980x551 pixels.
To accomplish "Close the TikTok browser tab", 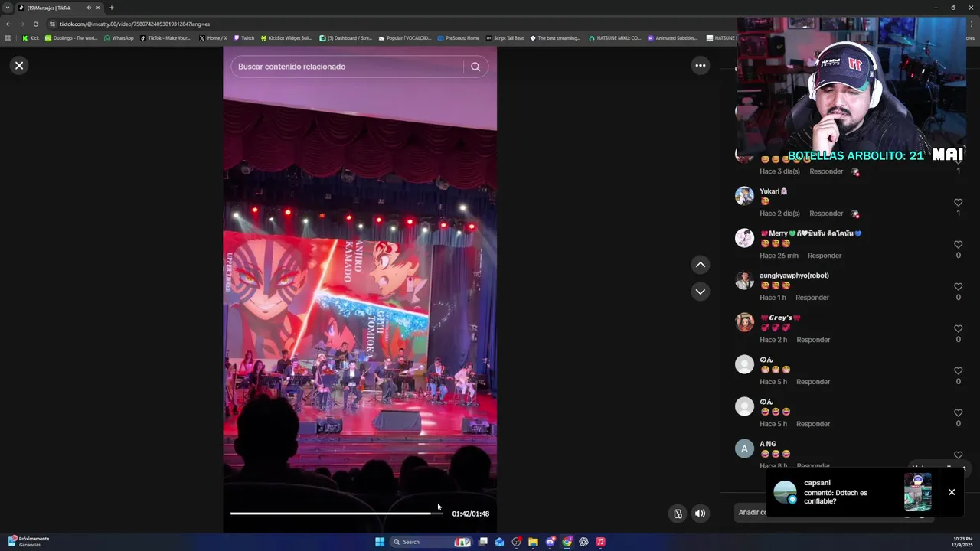I will tap(98, 8).
